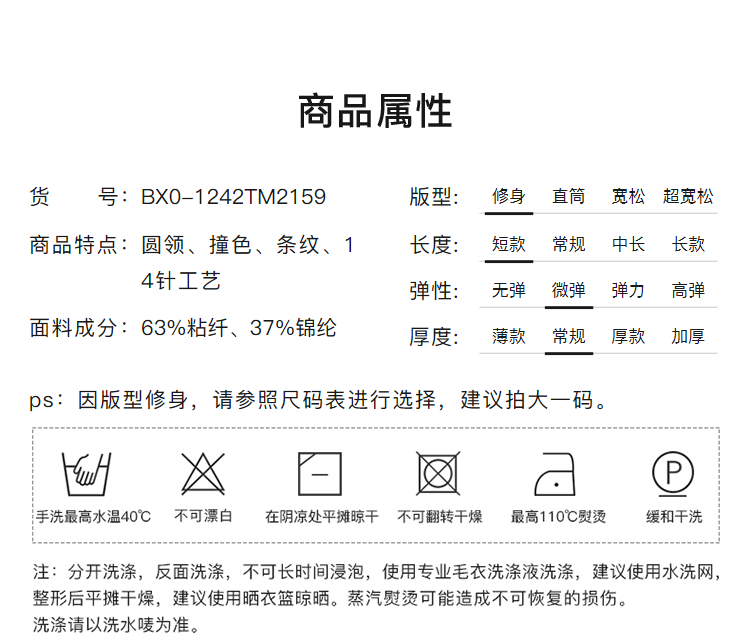
Task: Click the dry flat in shade icon
Action: [x=321, y=474]
